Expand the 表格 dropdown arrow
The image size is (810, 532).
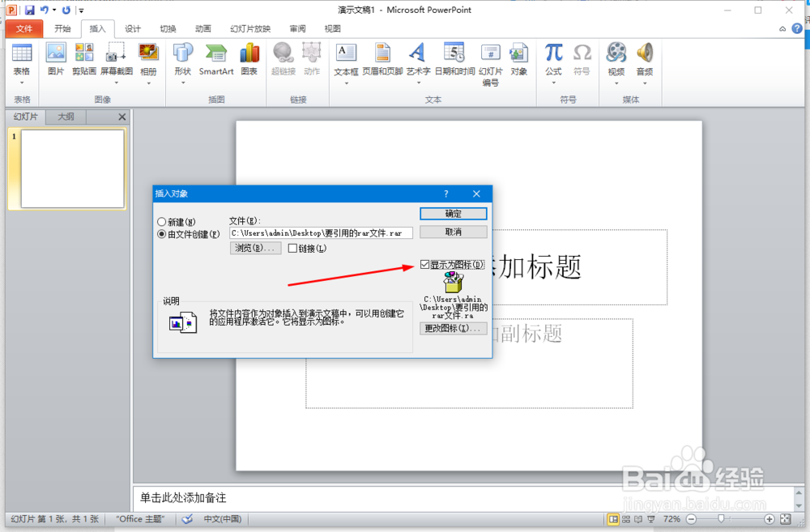(x=22, y=83)
